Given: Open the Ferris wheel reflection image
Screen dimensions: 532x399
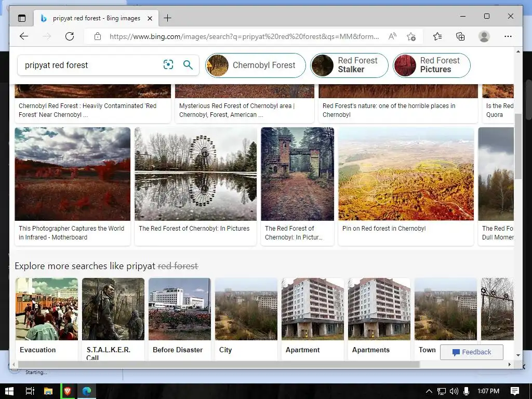Looking at the screenshot, I should pyautogui.click(x=195, y=174).
